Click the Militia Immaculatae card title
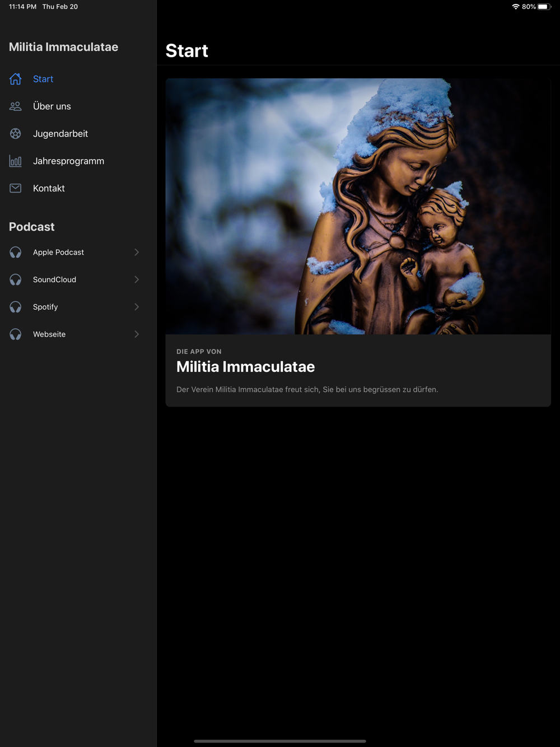 (245, 367)
